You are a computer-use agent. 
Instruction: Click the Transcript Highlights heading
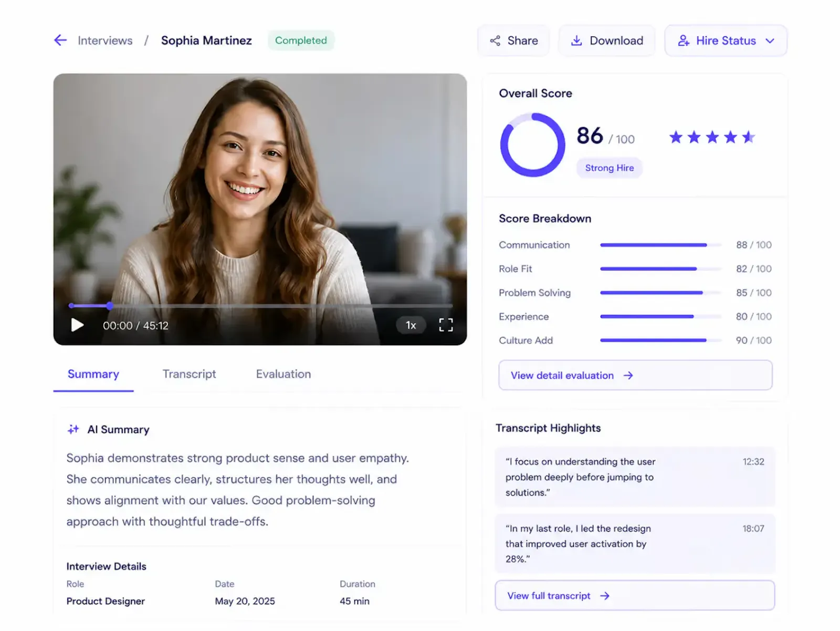(x=548, y=428)
